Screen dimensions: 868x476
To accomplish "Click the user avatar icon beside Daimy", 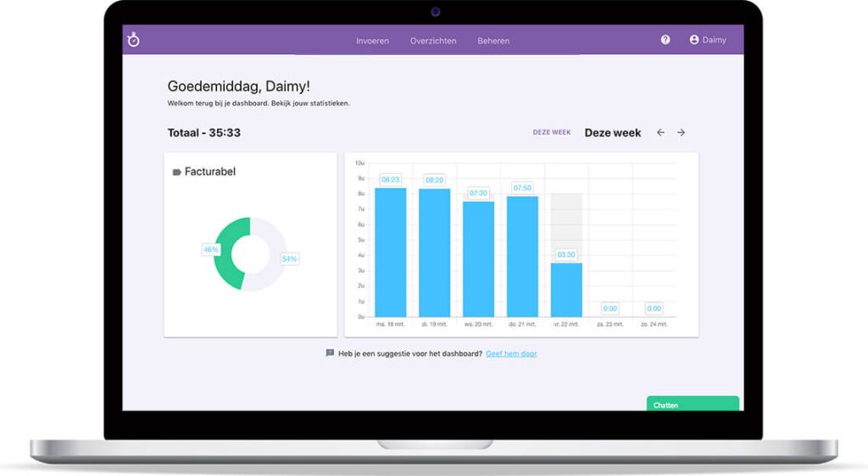I will pos(694,40).
